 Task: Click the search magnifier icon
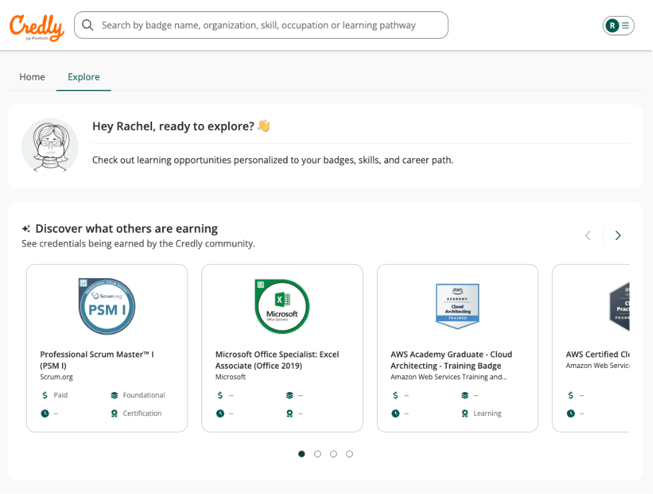click(87, 25)
